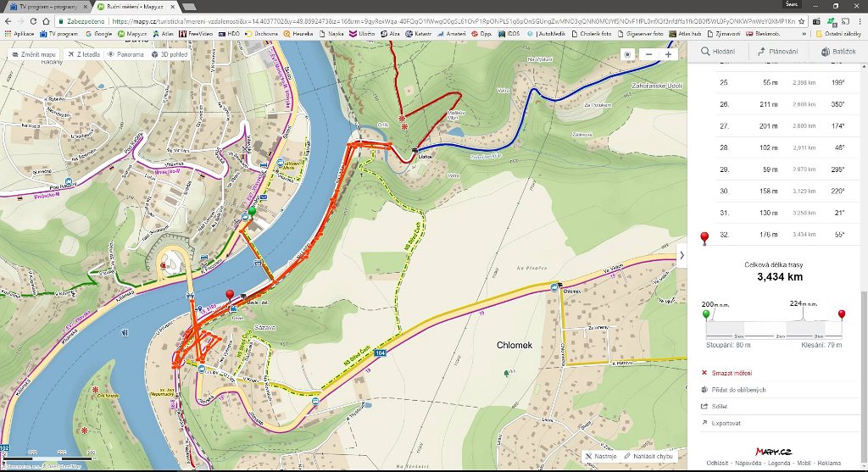
Task: Open the Odhlásit logout link
Action: pyautogui.click(x=717, y=464)
